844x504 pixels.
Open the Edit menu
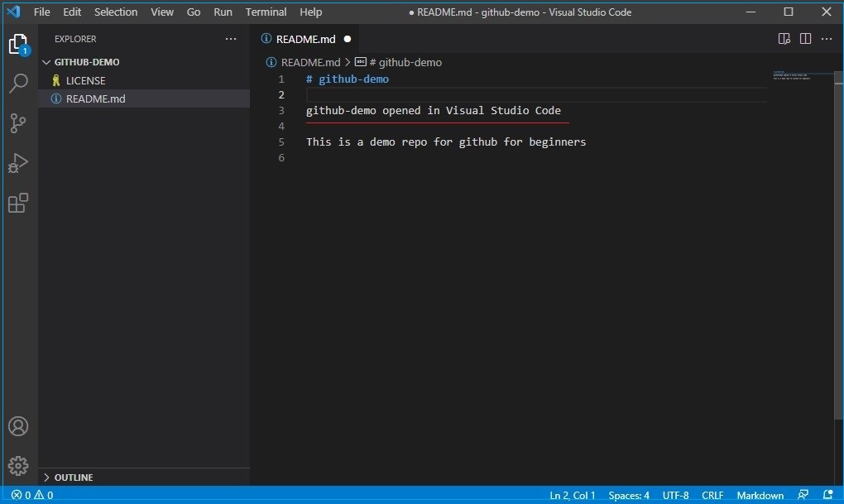point(72,12)
